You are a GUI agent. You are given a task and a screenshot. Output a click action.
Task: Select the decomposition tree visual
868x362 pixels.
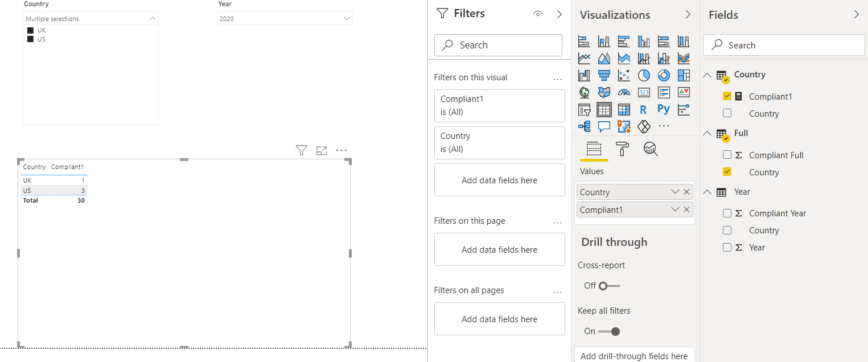pyautogui.click(x=584, y=126)
